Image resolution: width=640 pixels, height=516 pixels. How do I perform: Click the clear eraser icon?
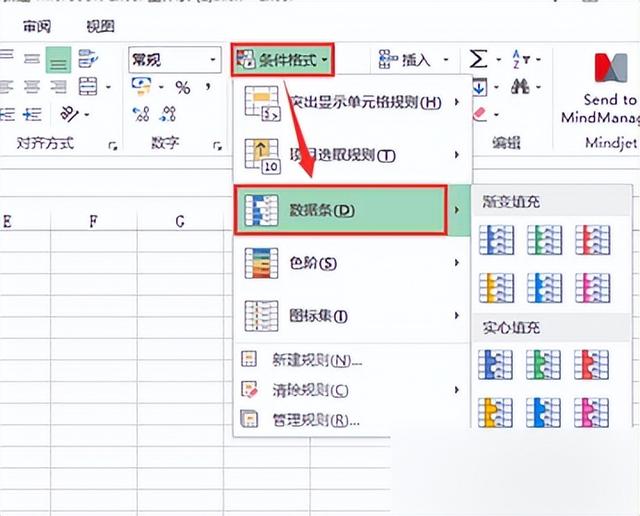[480, 114]
